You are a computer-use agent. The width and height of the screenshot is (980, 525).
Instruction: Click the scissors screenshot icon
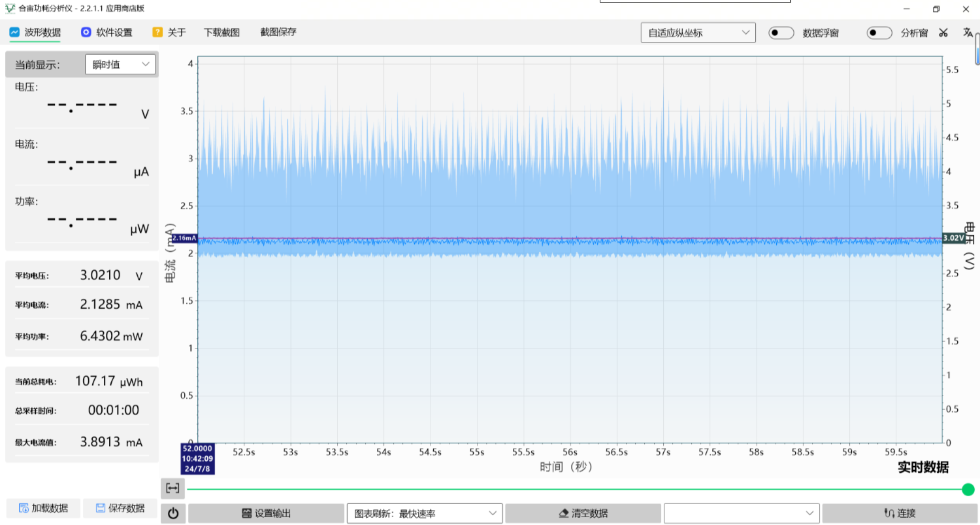tap(943, 33)
